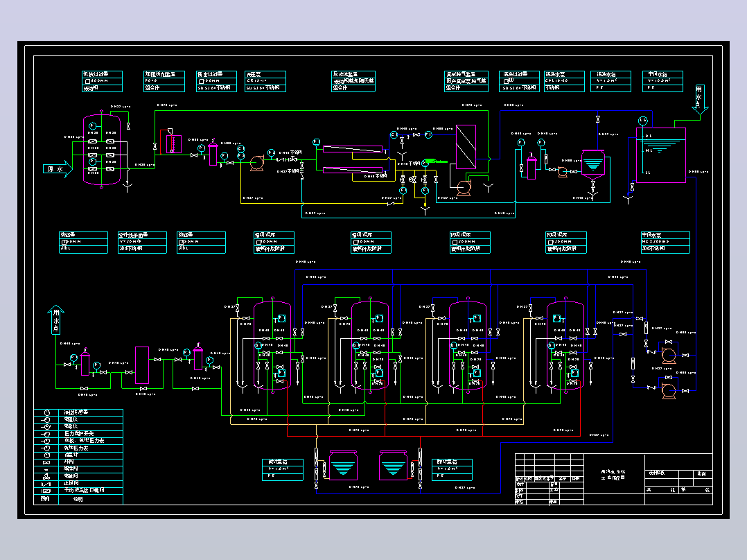Click the LS level switch circle
Screen dimensions: 747x560
pos(642,121)
